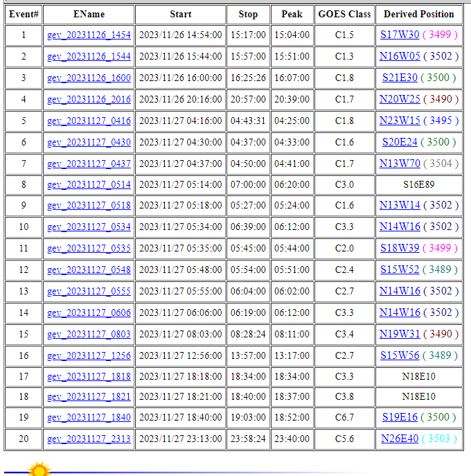
Task: Follow the N20W25 position link
Action: (400, 99)
